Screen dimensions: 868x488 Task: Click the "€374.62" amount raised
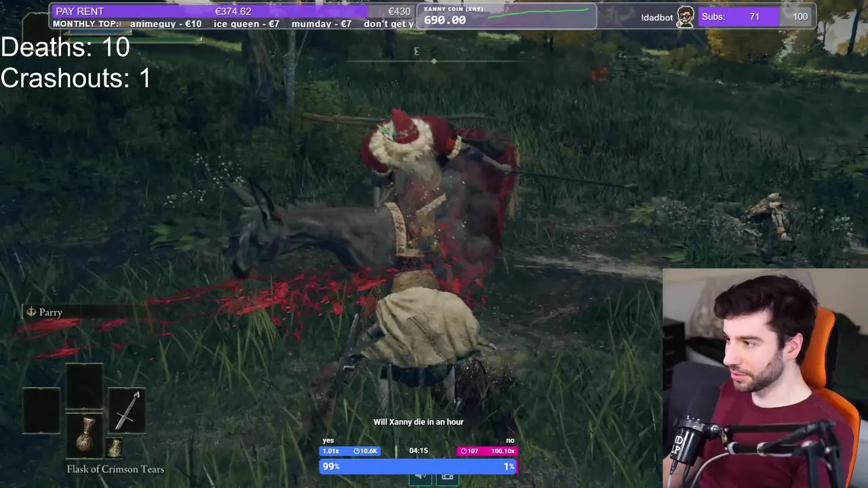pyautogui.click(x=233, y=12)
